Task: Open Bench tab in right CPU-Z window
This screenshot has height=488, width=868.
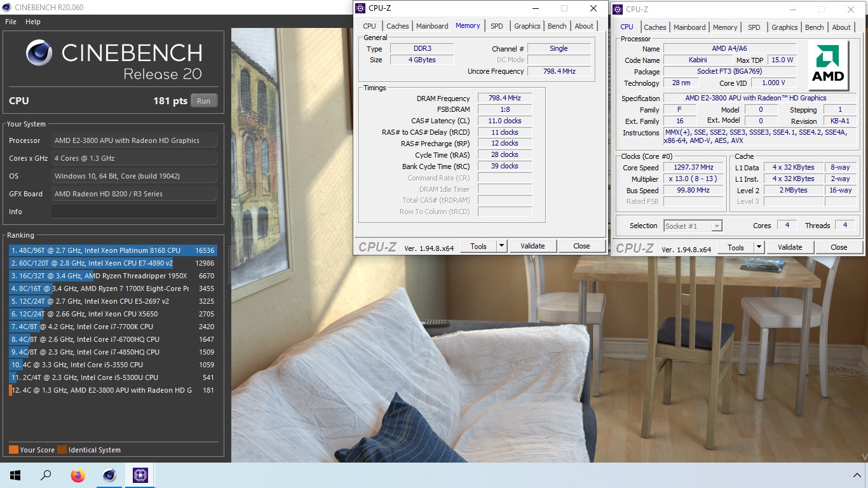Action: 815,27
